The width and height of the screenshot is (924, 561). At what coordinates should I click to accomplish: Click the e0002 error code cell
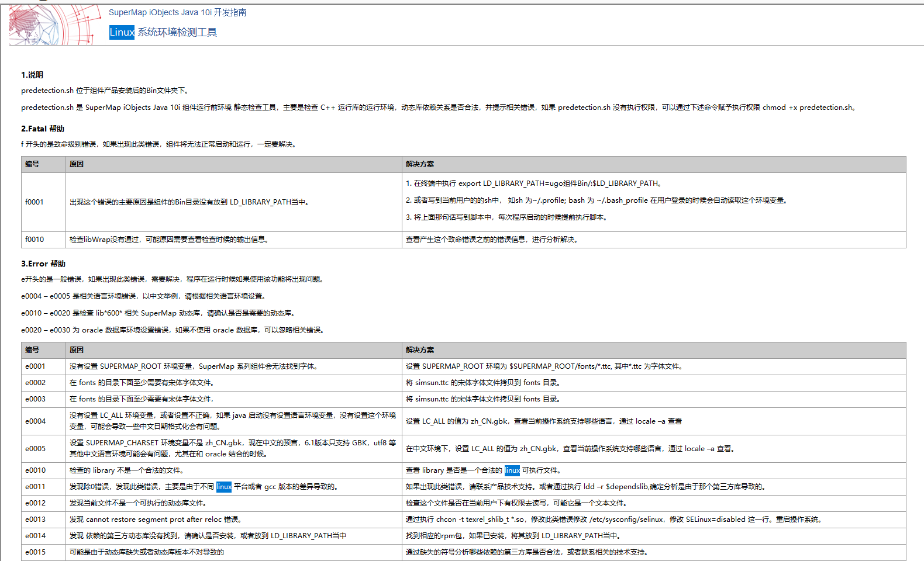(x=43, y=383)
